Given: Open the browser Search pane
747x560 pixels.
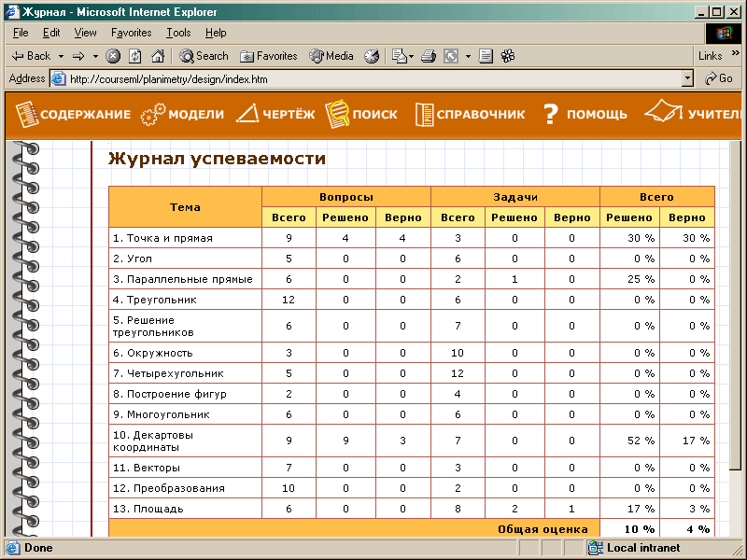Looking at the screenshot, I should (204, 56).
